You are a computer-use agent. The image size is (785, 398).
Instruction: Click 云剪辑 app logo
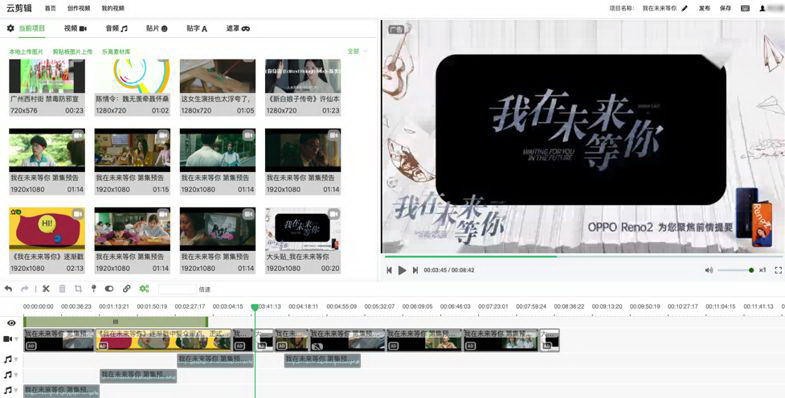18,8
